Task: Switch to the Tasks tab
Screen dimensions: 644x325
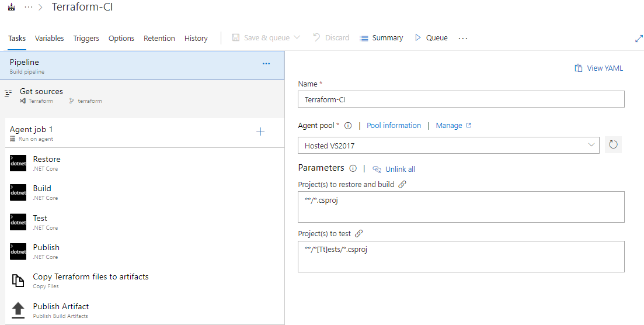Action: [x=17, y=38]
